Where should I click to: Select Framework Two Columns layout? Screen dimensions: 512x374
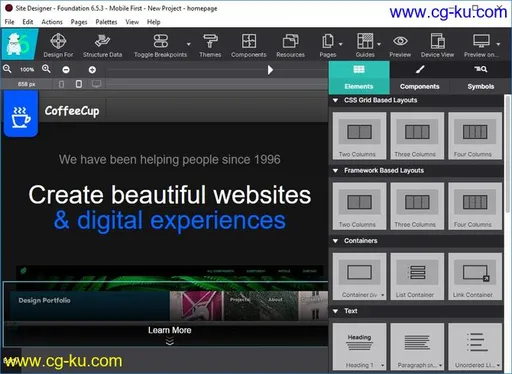tap(359, 206)
